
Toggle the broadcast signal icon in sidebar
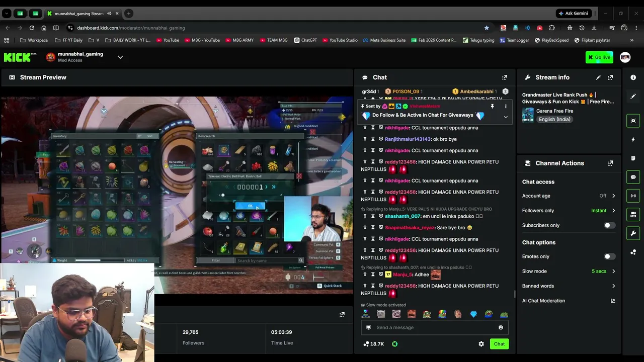pyautogui.click(x=633, y=196)
